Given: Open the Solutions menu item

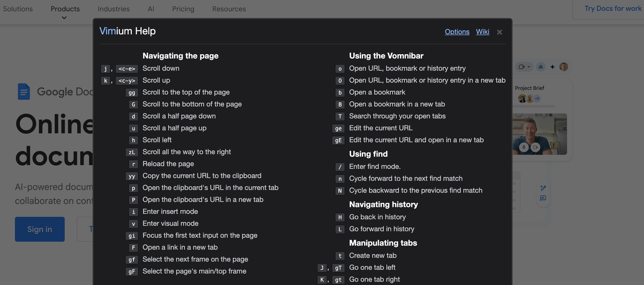Looking at the screenshot, I should pyautogui.click(x=18, y=9).
